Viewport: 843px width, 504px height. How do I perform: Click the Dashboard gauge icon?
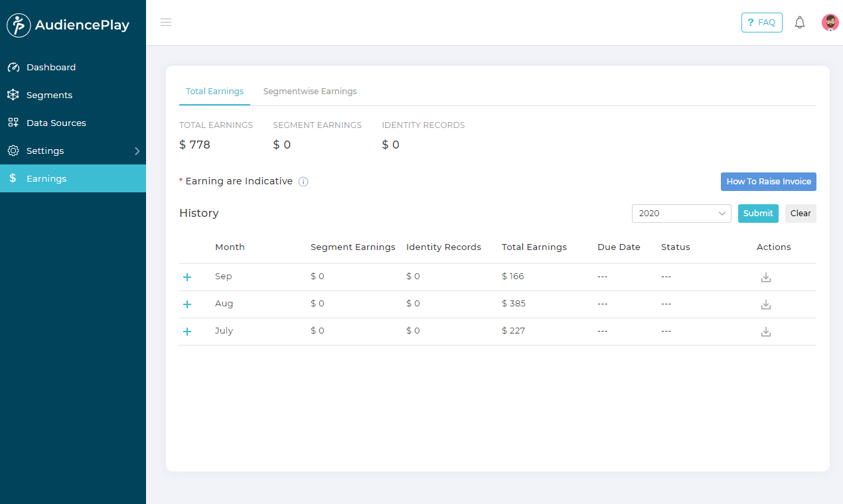(x=13, y=68)
